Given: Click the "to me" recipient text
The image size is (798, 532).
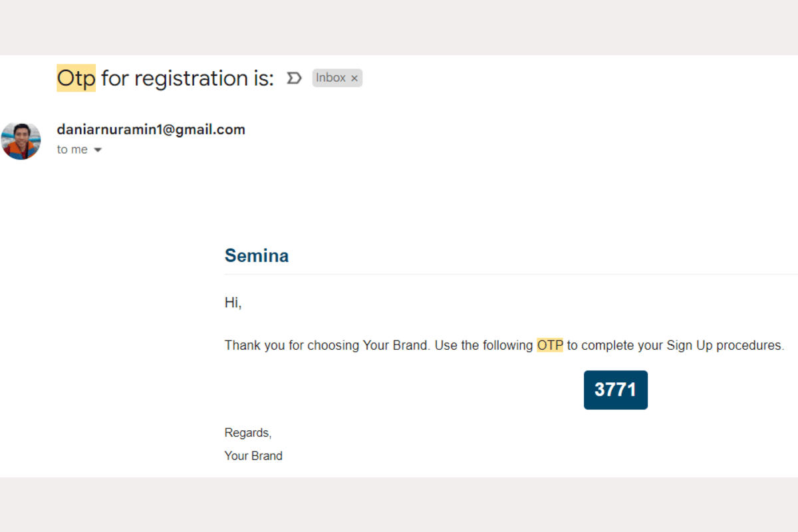Looking at the screenshot, I should pos(72,150).
